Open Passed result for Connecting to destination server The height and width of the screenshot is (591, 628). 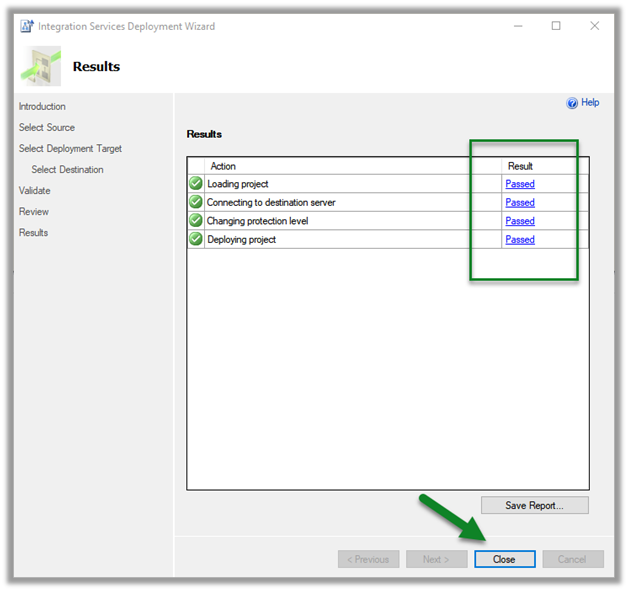tap(520, 203)
